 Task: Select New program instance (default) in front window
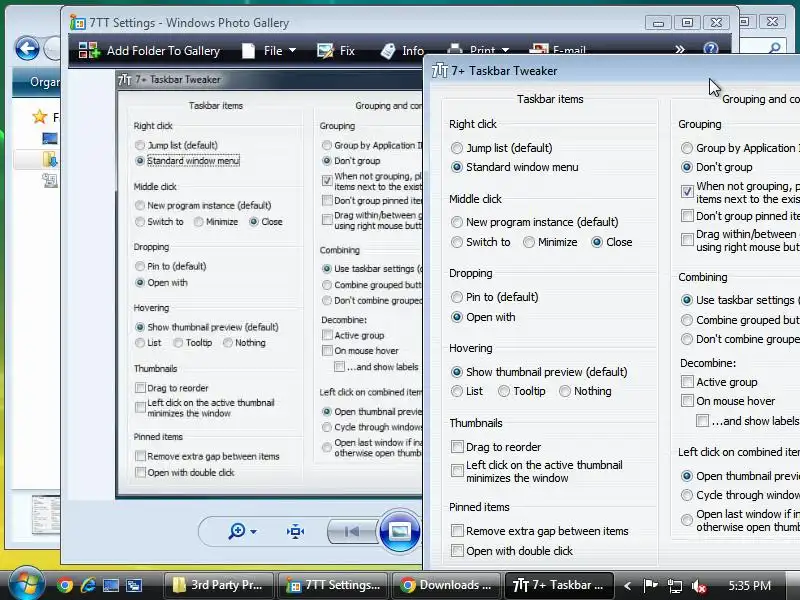pyautogui.click(x=457, y=222)
